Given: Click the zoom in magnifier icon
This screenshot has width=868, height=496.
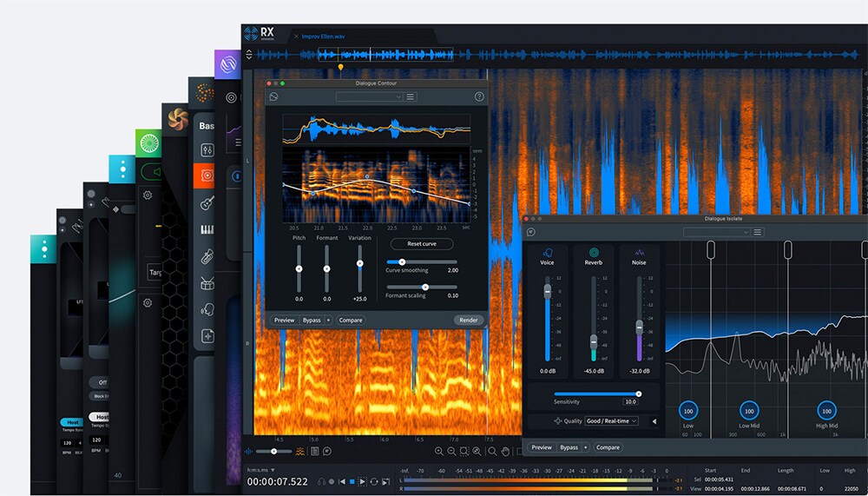Looking at the screenshot, I should (x=439, y=452).
